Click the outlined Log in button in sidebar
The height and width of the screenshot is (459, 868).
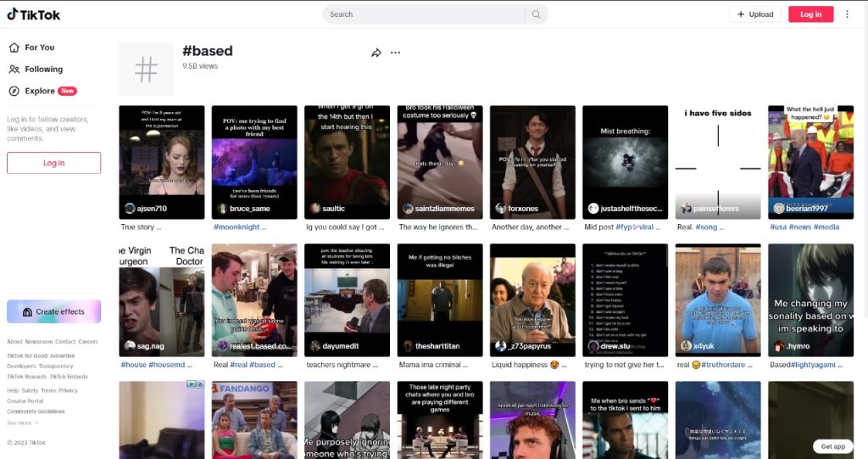(x=53, y=163)
